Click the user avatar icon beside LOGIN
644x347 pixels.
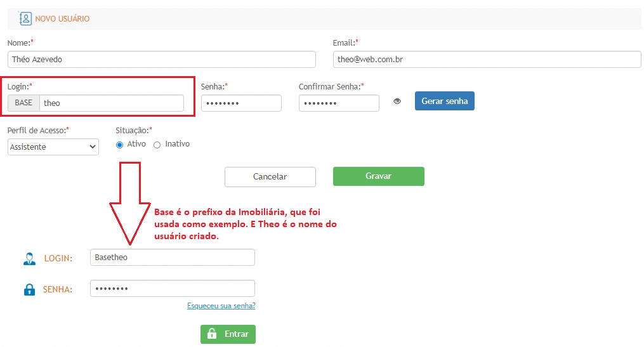click(x=29, y=258)
